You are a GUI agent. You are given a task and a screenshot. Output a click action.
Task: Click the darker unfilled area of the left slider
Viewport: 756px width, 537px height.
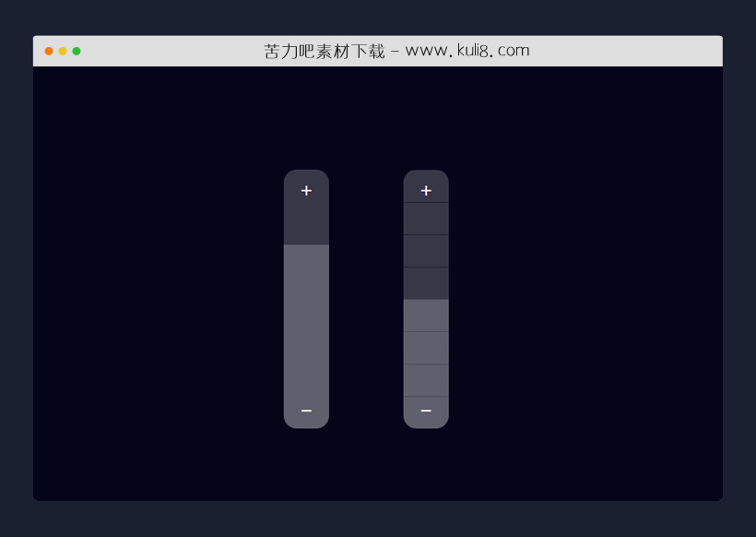(306, 223)
